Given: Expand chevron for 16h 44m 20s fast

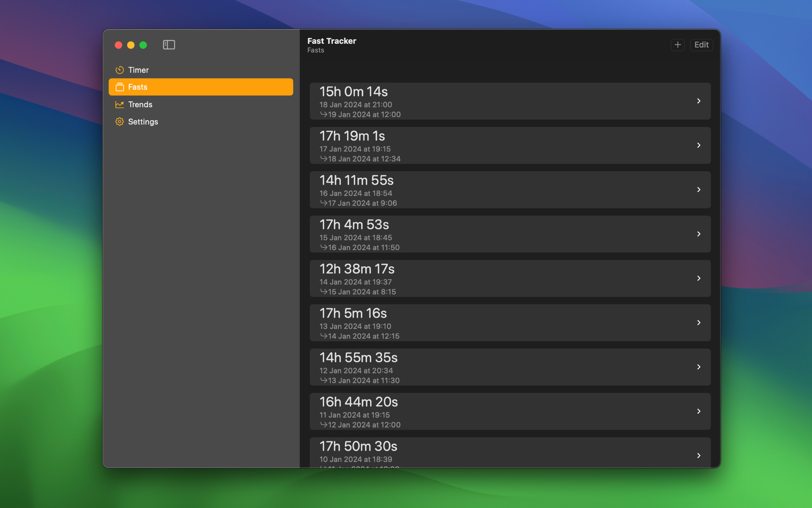Looking at the screenshot, I should (x=699, y=411).
